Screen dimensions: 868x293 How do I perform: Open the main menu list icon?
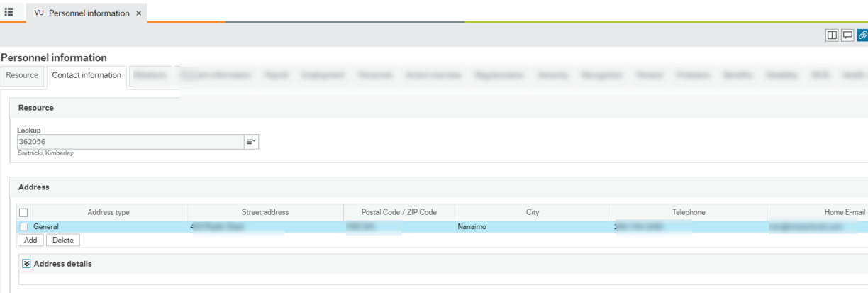tap(9, 12)
